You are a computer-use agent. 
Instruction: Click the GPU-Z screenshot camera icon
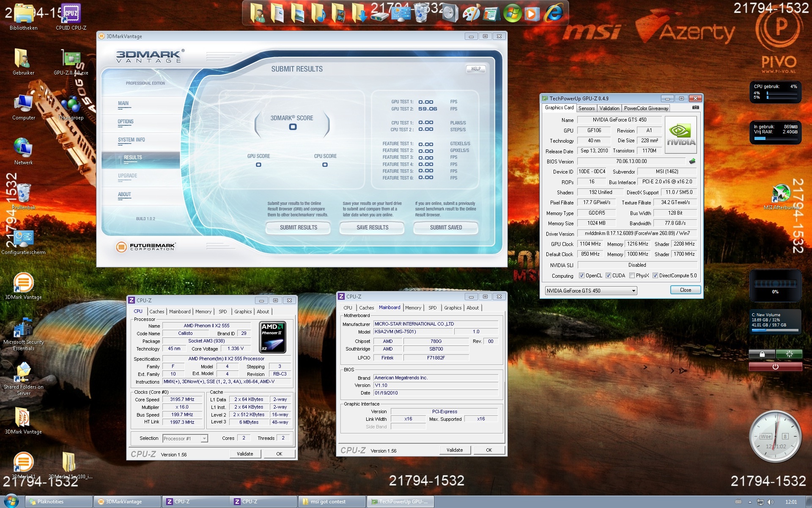coord(695,108)
